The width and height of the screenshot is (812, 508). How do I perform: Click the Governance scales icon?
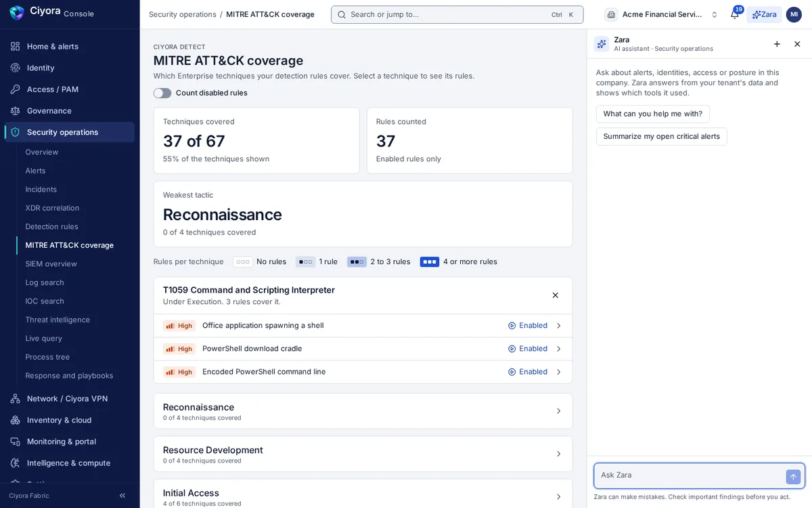tap(16, 110)
